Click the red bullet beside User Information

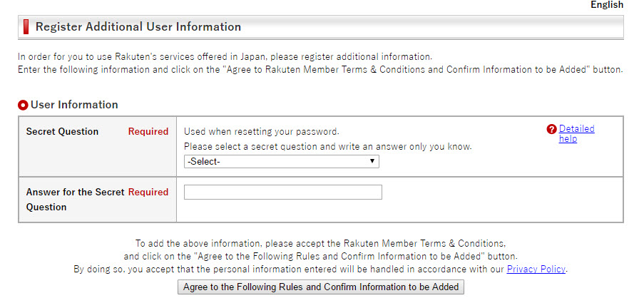click(23, 105)
